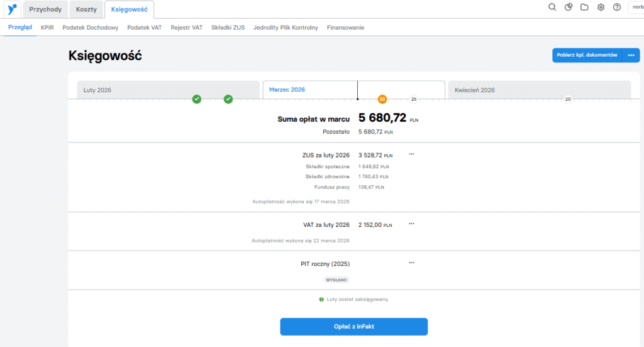Click the Składki zdrowotne 1 740,43 value
The image size is (644, 347).
374,176
